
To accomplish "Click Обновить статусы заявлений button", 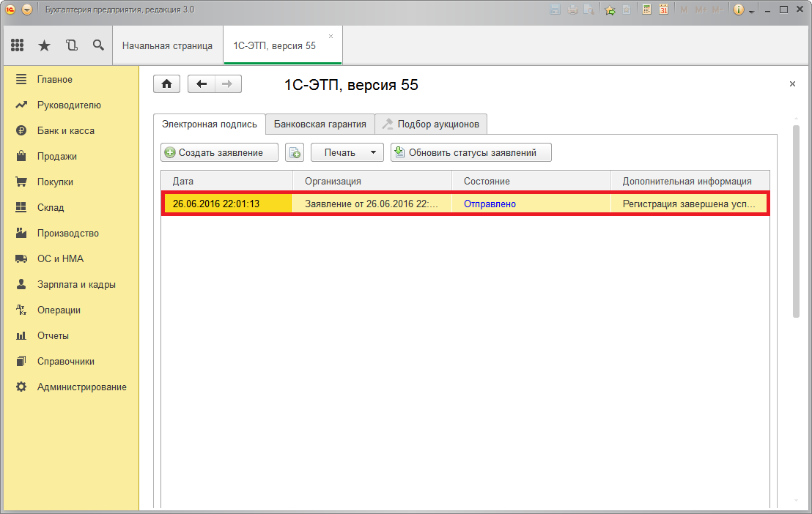I will [x=471, y=152].
